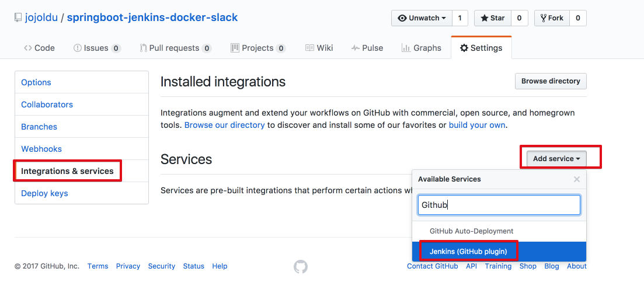This screenshot has width=644, height=296.
Task: Open the About footer link
Action: pyautogui.click(x=577, y=266)
